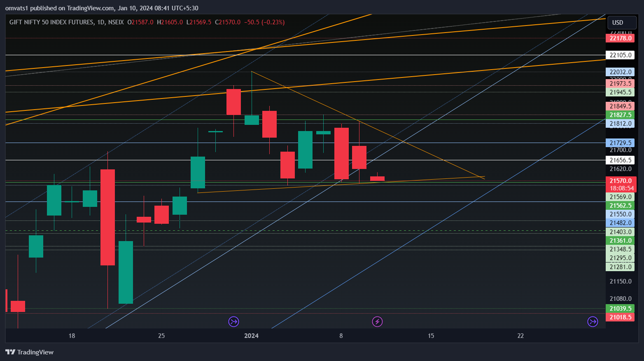Screen dimensions: 644x361
Task: Open the TradingView logo link
Action: 29,352
